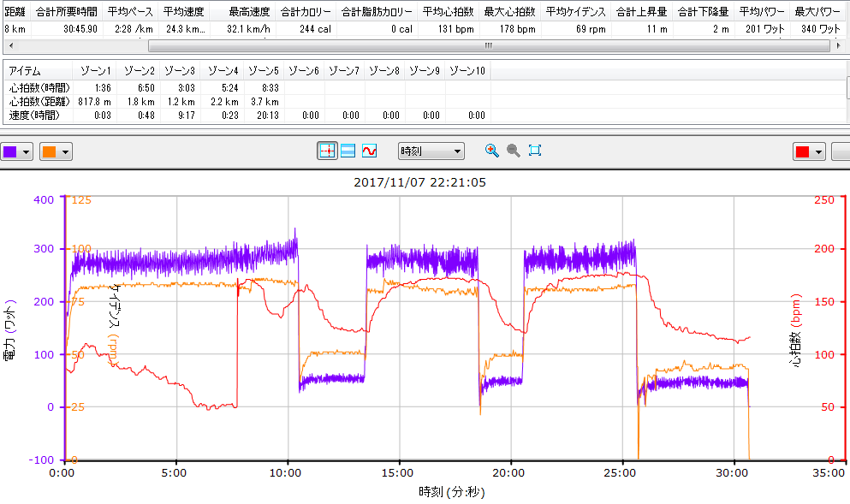850x504 pixels.
Task: Open the red heart rate color dropdown
Action: click(810, 151)
